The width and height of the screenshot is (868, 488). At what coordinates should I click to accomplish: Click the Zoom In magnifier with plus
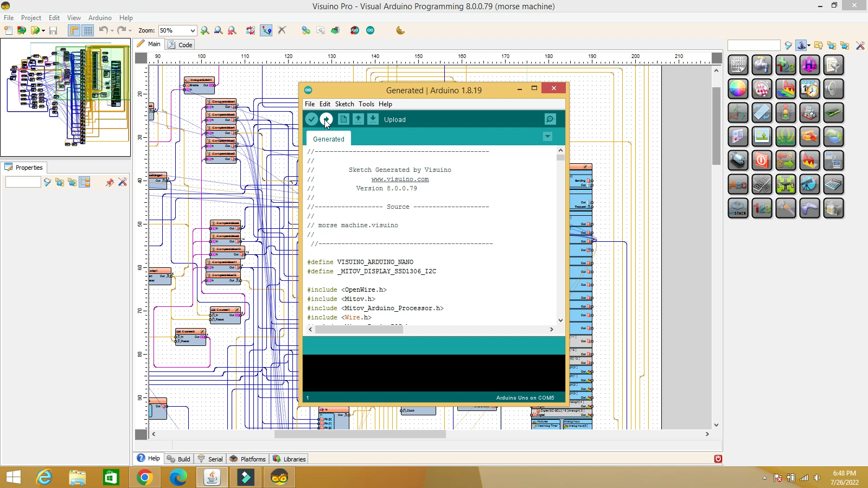click(x=205, y=30)
